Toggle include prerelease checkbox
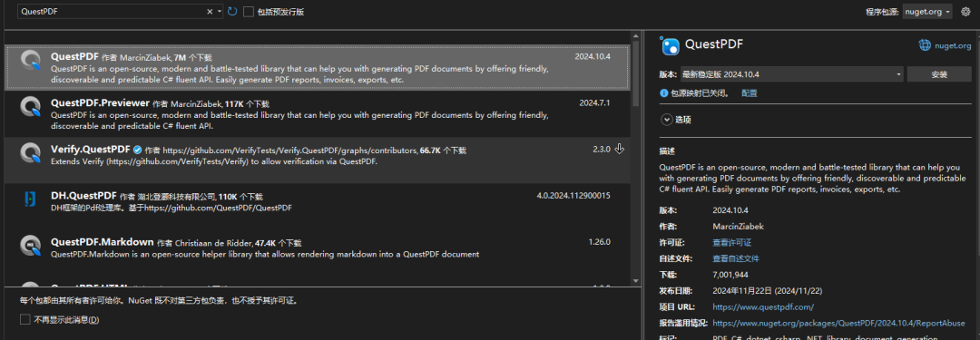980x340 pixels. pyautogui.click(x=248, y=11)
